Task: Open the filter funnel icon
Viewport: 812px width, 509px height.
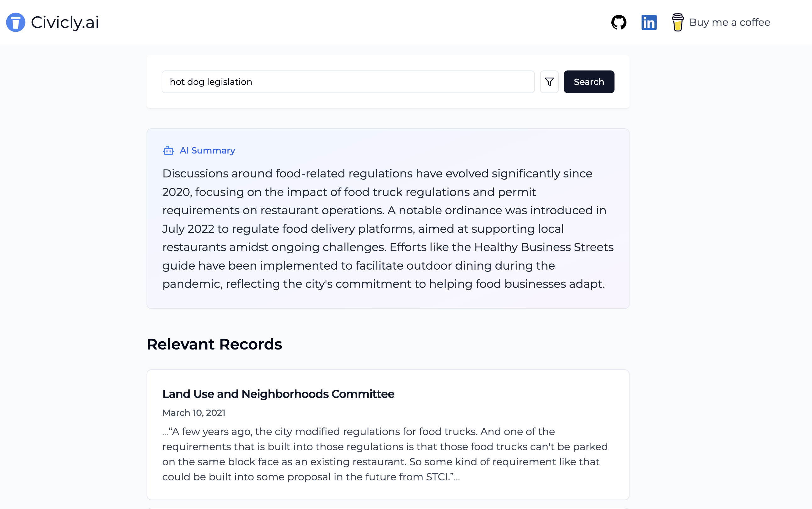Action: pos(549,82)
